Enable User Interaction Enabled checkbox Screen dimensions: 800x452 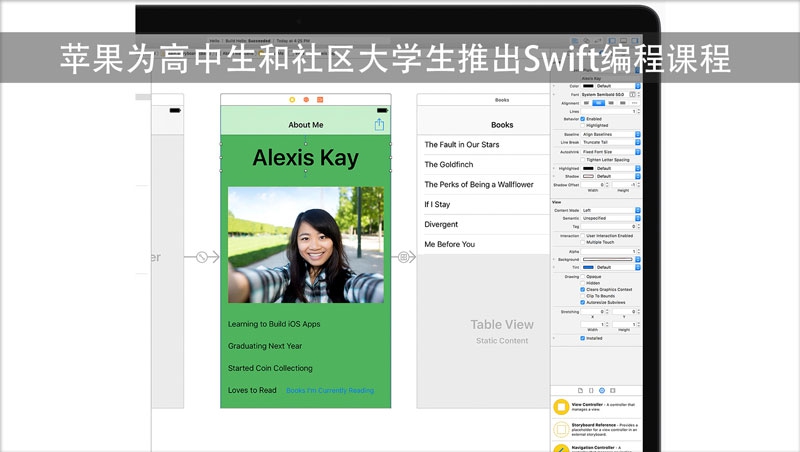coord(583,236)
